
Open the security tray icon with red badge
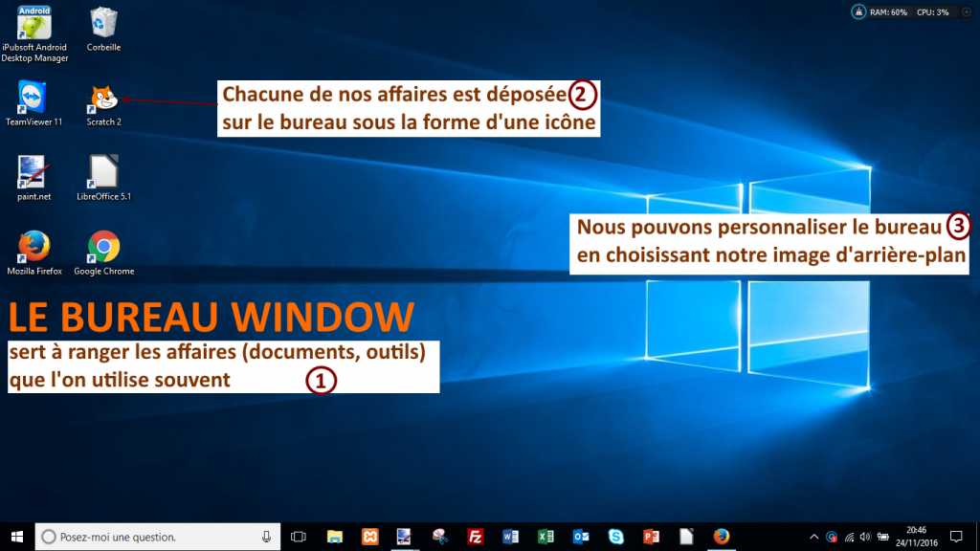coord(832,537)
